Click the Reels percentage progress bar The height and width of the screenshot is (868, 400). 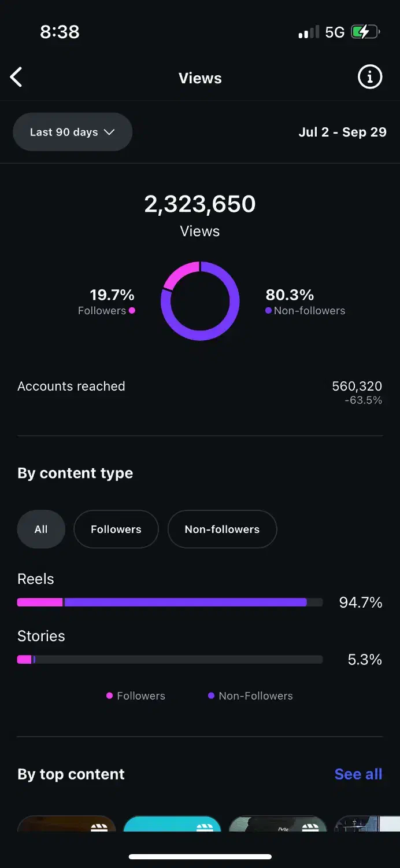click(170, 602)
